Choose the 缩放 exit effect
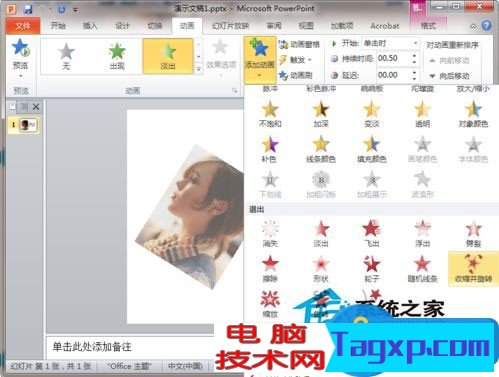Screen dimensions: 499x377 (x=270, y=303)
